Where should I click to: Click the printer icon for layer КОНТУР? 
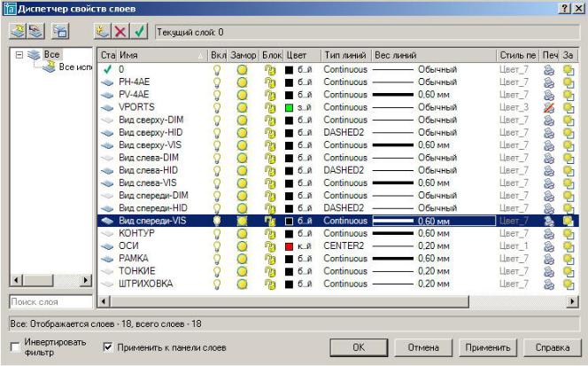pyautogui.click(x=549, y=233)
